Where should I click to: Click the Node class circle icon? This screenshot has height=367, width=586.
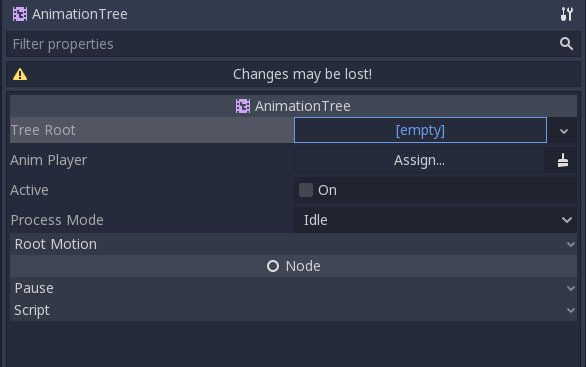[x=273, y=266]
